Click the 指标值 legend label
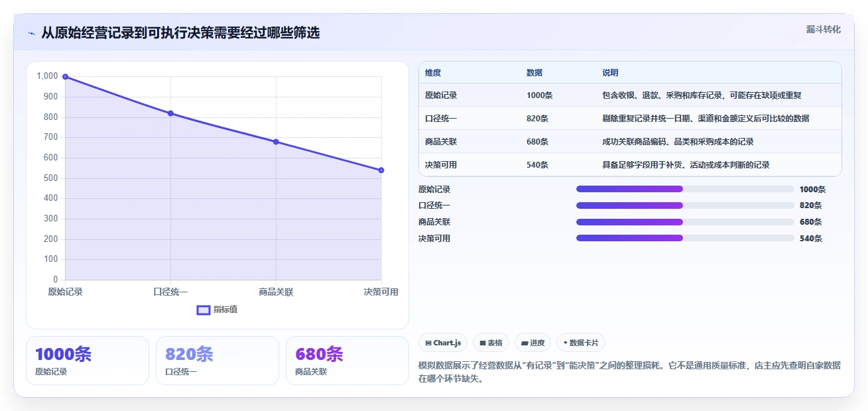868x411 pixels. [x=225, y=310]
